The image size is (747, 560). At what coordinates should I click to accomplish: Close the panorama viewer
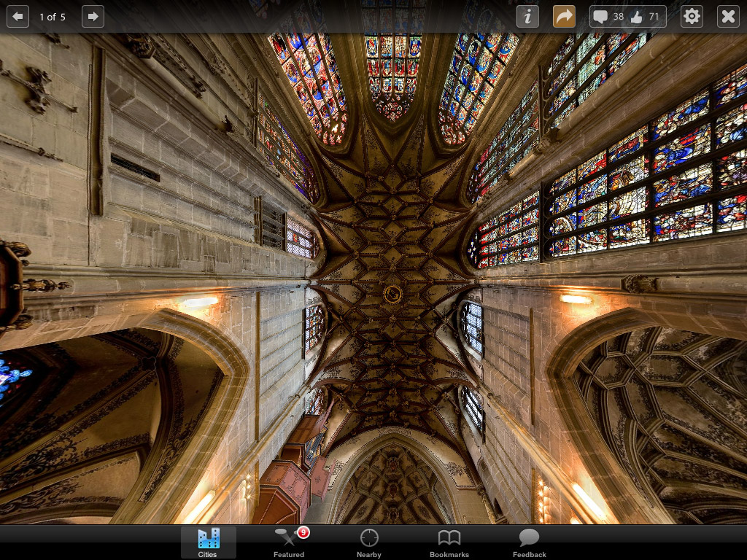pyautogui.click(x=728, y=17)
